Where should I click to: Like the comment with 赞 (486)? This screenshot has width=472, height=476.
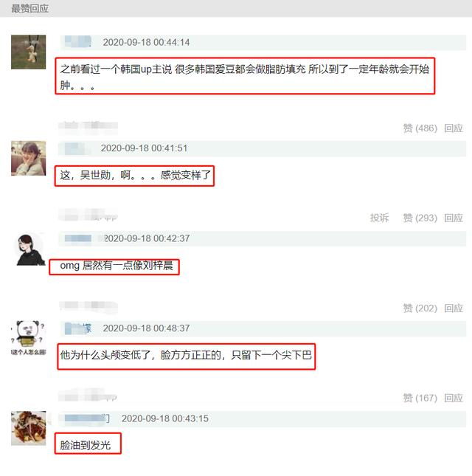tap(420, 128)
